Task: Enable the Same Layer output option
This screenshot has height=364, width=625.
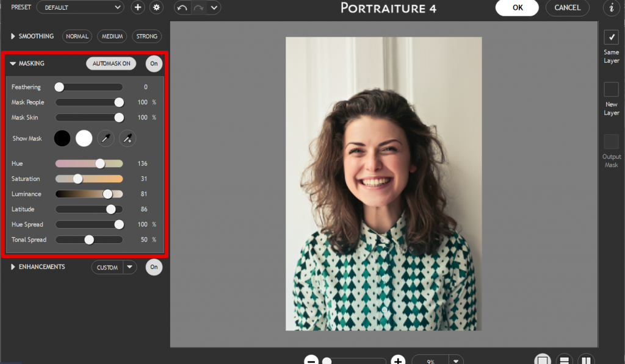Action: click(611, 38)
